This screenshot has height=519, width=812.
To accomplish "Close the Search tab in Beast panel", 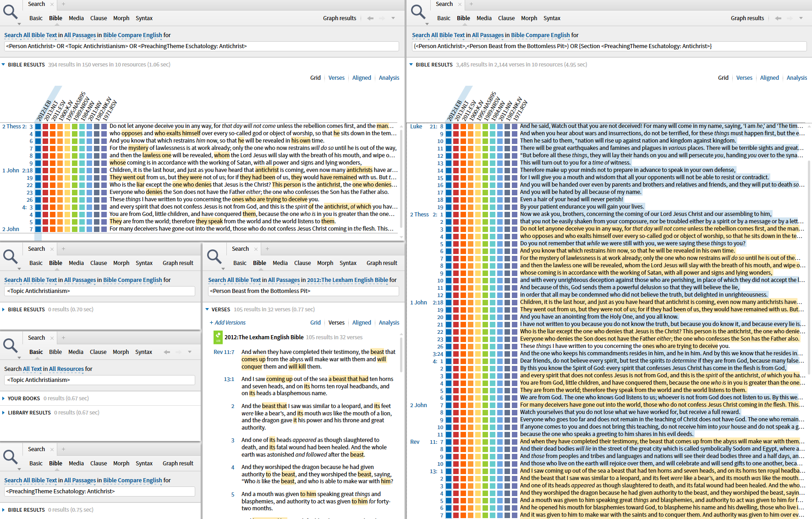I will tap(256, 249).
